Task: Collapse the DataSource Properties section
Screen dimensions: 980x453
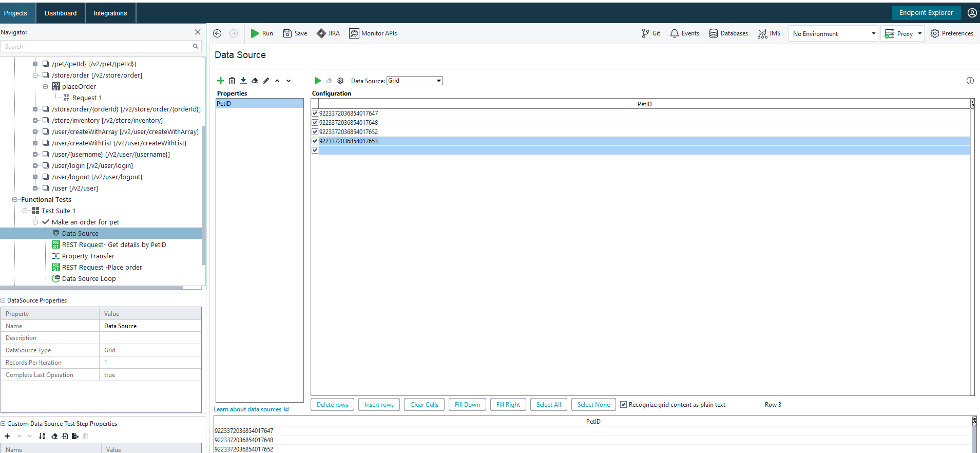Action: tap(3, 300)
